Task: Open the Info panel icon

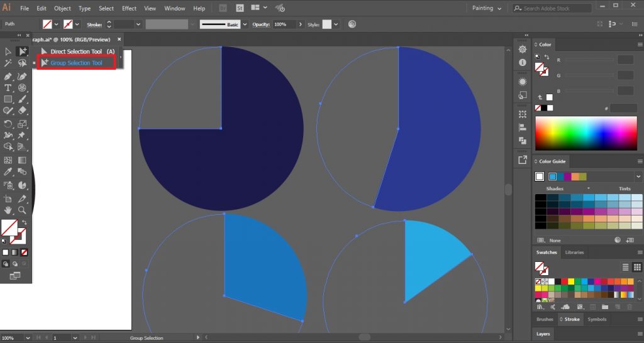Action: 523,62
